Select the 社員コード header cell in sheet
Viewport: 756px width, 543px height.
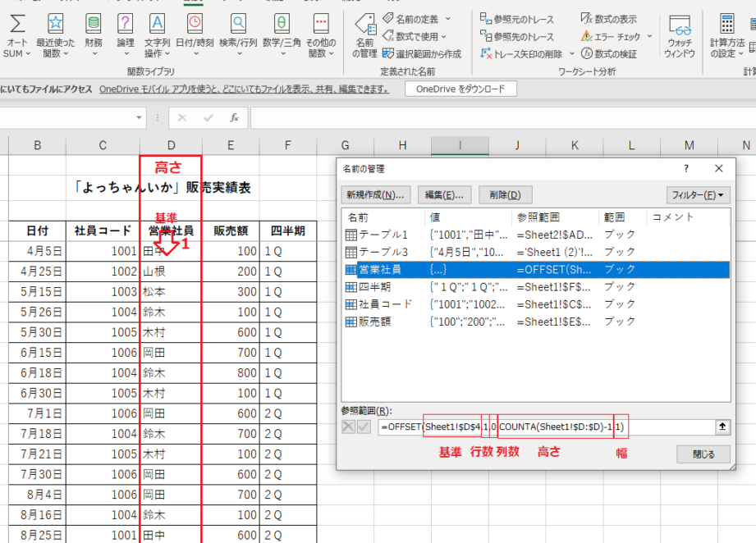pos(103,230)
